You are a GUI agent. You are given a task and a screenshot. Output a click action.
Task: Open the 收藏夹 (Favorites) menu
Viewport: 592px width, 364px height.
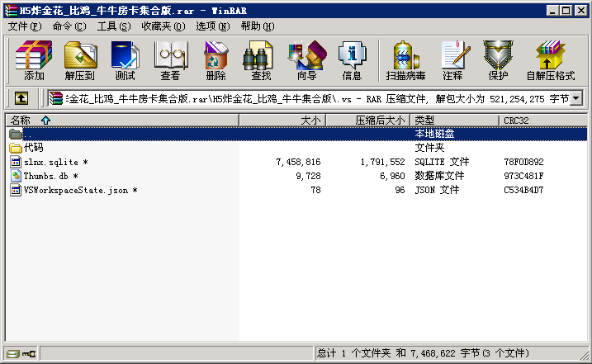163,26
